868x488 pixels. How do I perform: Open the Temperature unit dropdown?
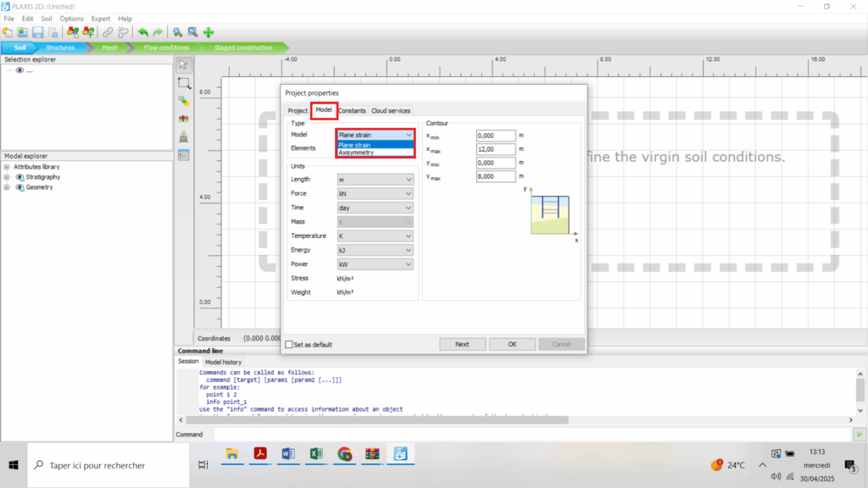click(x=375, y=236)
